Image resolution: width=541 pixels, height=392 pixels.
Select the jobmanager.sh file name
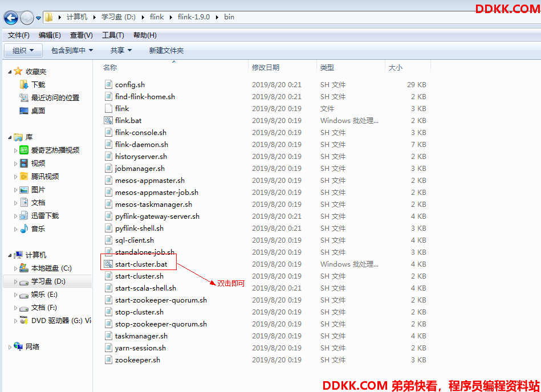(140, 169)
